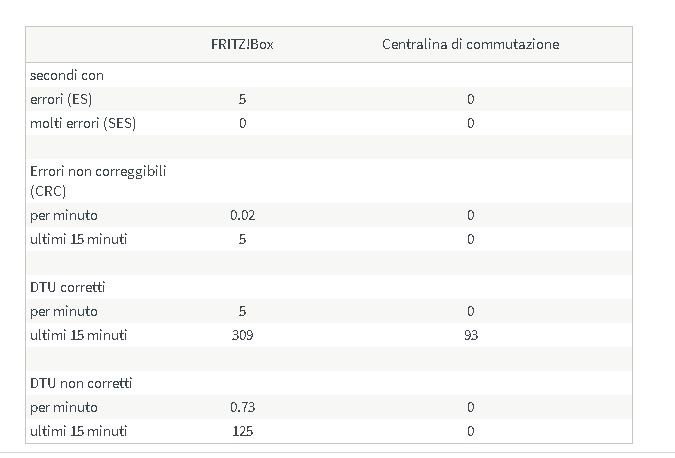Click the Centralina errori (ES) value 0
The height and width of the screenshot is (458, 675).
[471, 99]
